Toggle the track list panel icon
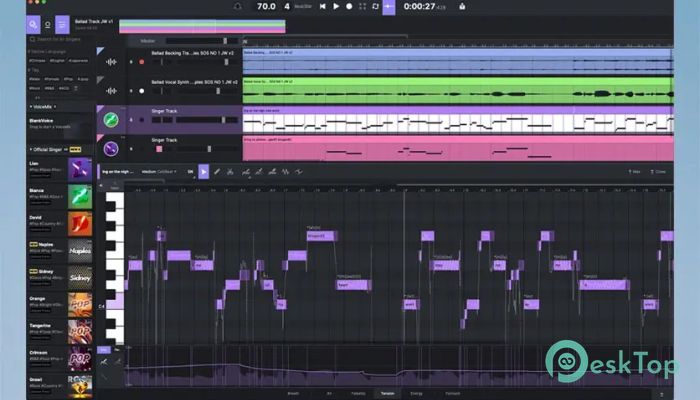Viewport: 700px width, 400px height. click(x=62, y=25)
